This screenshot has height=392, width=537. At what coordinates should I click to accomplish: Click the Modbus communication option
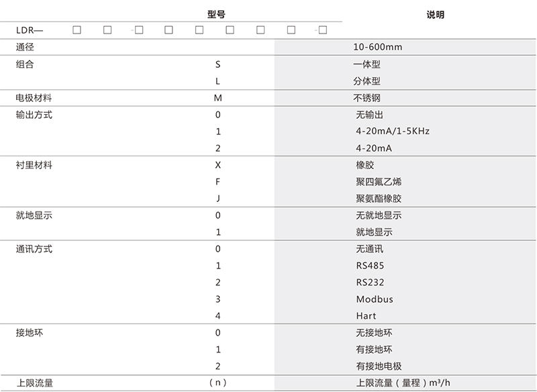[375, 299]
